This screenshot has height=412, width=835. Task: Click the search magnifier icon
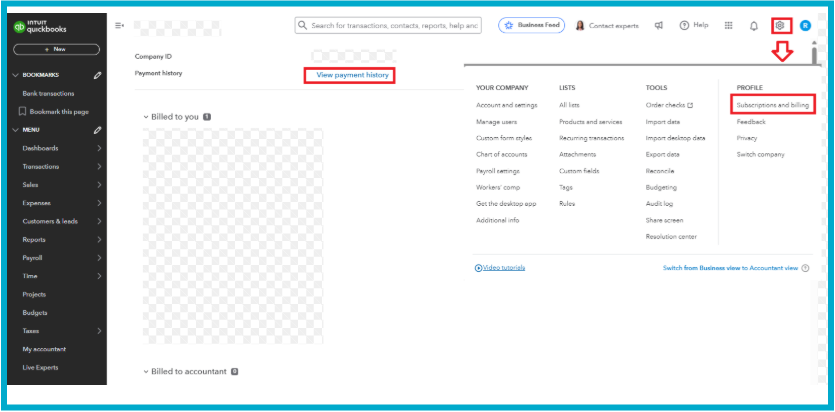pyautogui.click(x=302, y=26)
